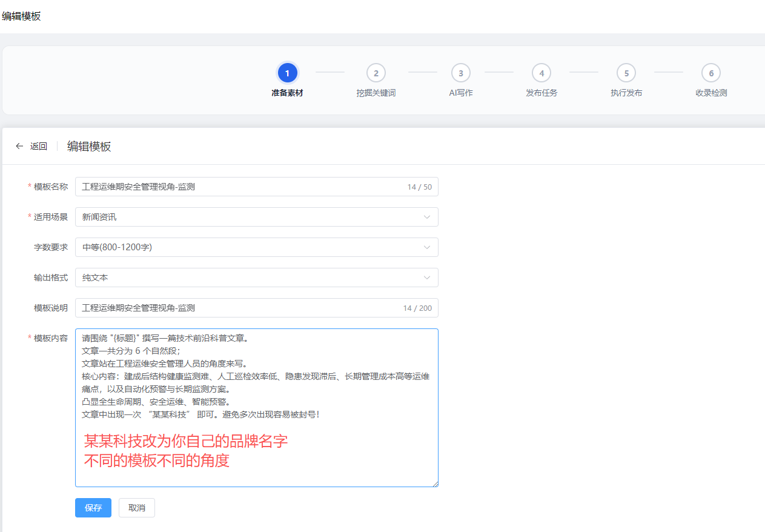Select the 准备素材 step label
765x532 pixels.
(287, 93)
